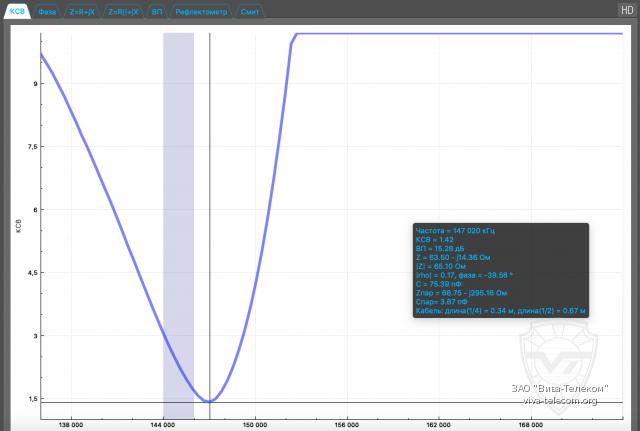
Task: Click the HD quality badge
Action: click(627, 10)
